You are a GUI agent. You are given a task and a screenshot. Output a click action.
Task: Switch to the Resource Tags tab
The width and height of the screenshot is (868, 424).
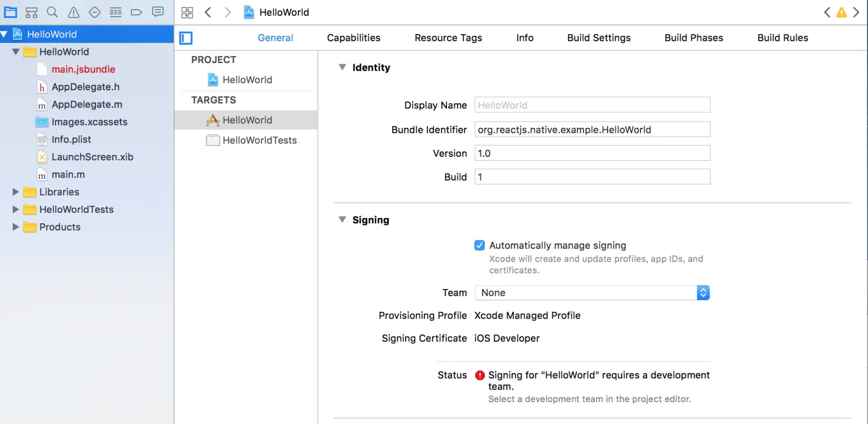point(448,38)
